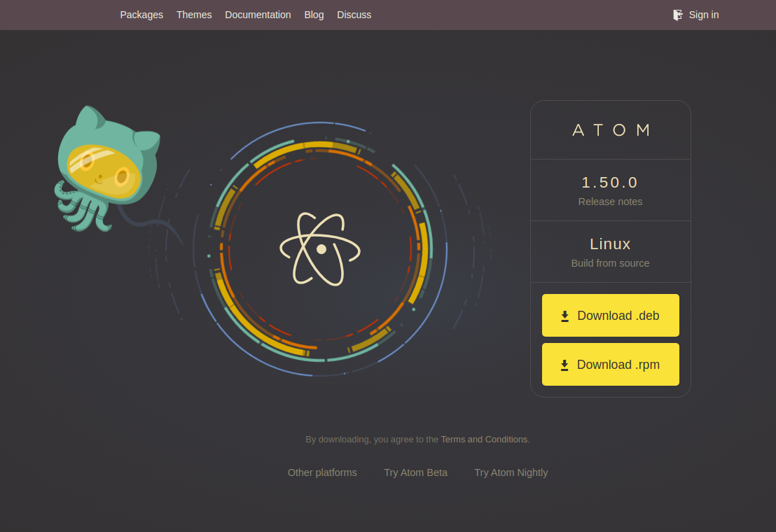Open the Release notes
The height and width of the screenshot is (532, 776).
point(610,202)
